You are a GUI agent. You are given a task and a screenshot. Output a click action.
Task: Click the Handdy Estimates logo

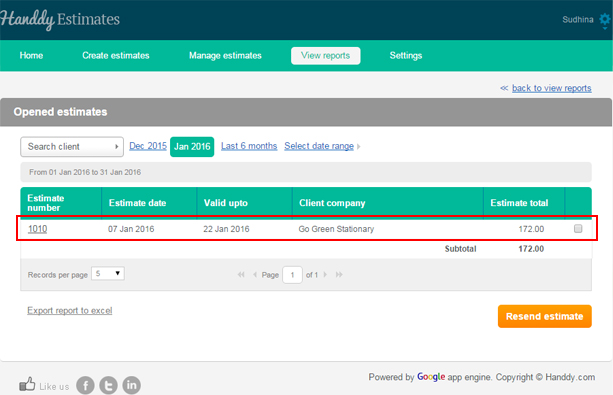60,20
